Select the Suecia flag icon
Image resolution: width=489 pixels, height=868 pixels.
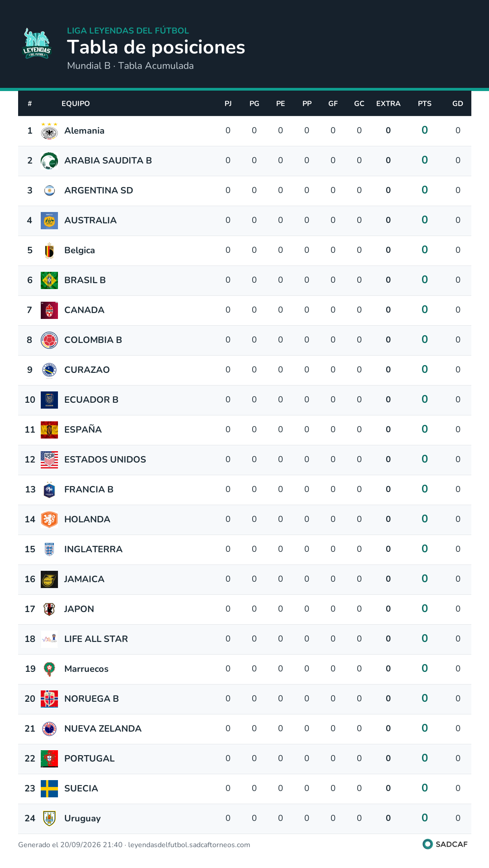click(49, 789)
